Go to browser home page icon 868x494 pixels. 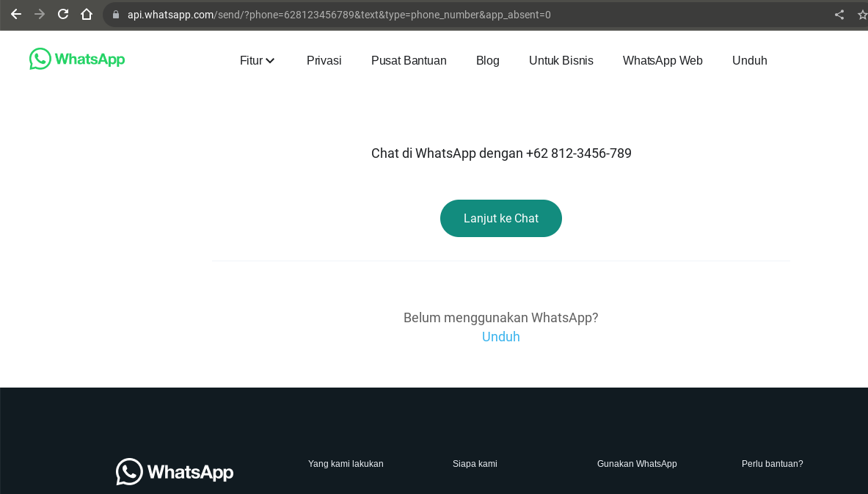pyautogui.click(x=87, y=14)
